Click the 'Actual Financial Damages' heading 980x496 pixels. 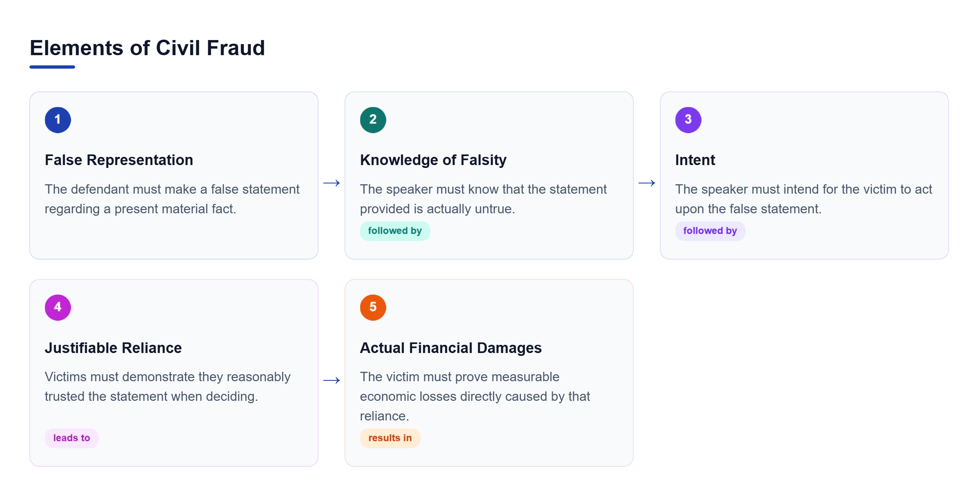pyautogui.click(x=451, y=348)
